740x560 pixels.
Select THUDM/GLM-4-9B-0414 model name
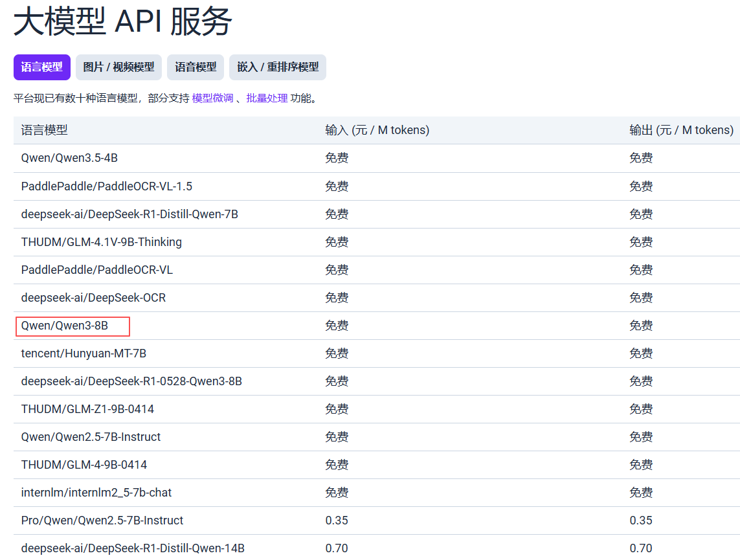click(x=84, y=465)
